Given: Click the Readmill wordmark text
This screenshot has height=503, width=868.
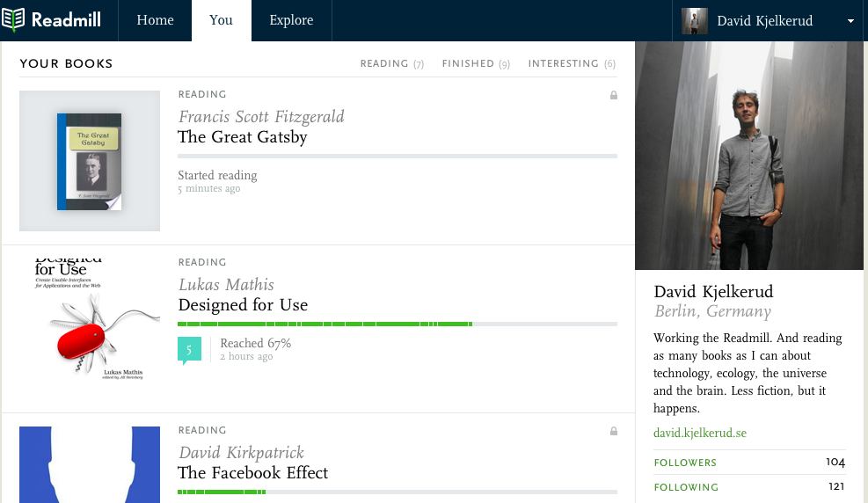Looking at the screenshot, I should (x=66, y=20).
